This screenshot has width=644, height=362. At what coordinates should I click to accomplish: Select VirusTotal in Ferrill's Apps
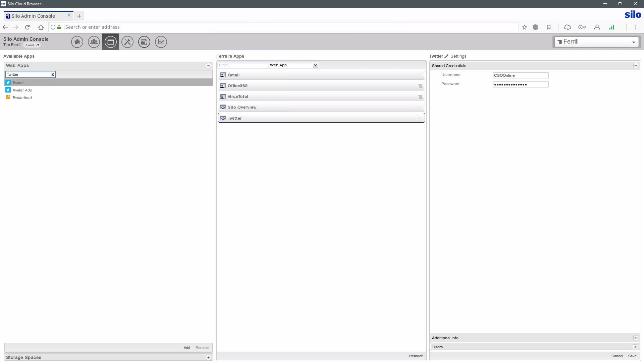click(x=321, y=97)
